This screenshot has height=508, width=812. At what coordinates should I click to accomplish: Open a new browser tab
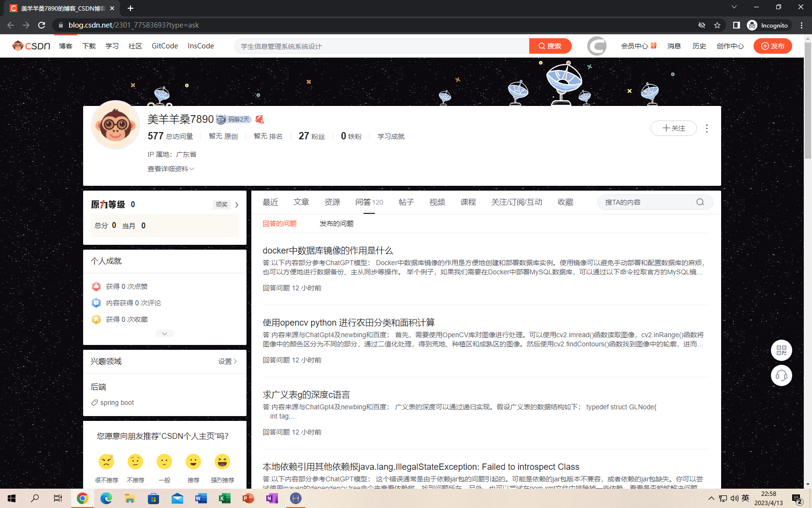pyautogui.click(x=130, y=8)
